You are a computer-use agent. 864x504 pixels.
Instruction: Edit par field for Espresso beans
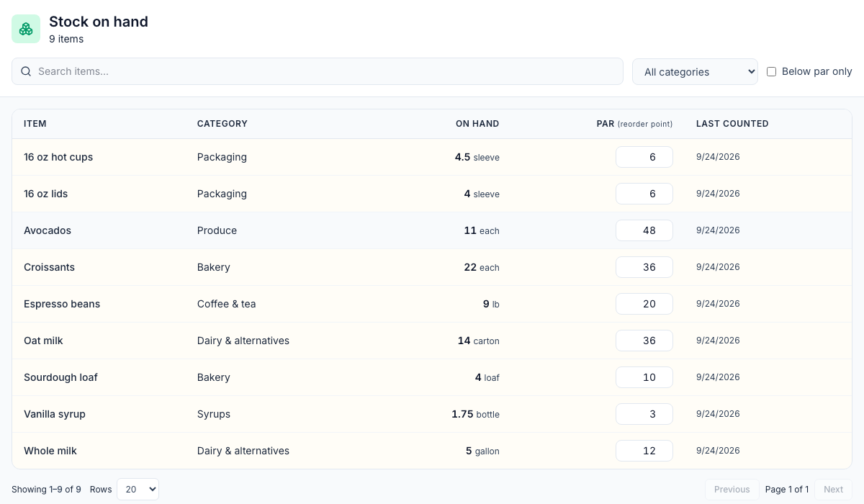coord(644,304)
